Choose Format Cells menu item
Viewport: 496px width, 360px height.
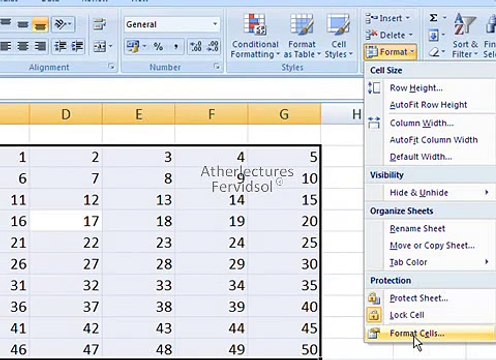coord(430,333)
